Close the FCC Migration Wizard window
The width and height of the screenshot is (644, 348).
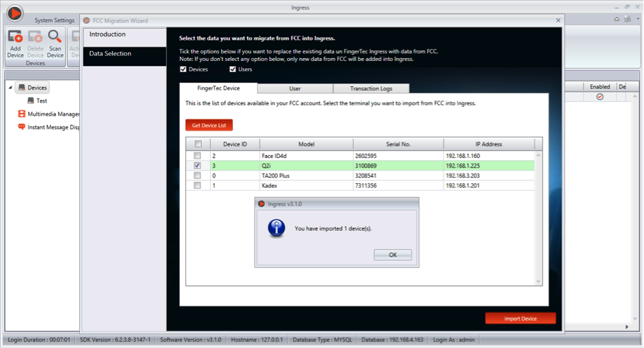pyautogui.click(x=558, y=20)
